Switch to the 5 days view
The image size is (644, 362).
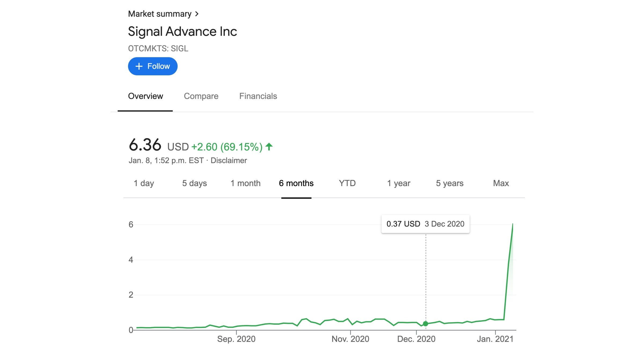[x=194, y=183]
